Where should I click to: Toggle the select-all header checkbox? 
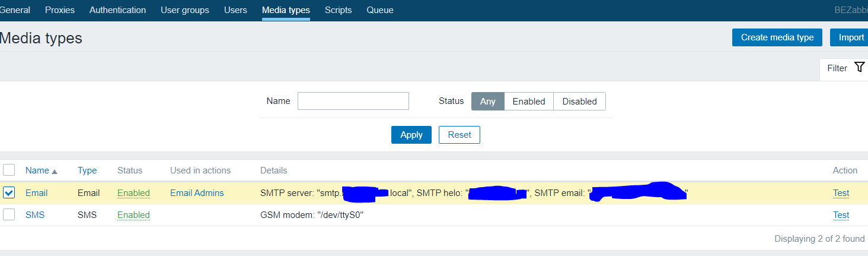pos(9,170)
